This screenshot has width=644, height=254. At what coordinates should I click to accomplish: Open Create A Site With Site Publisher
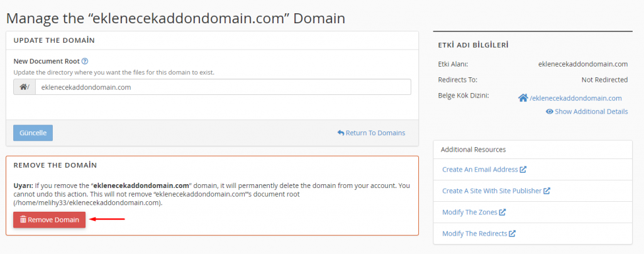492,191
